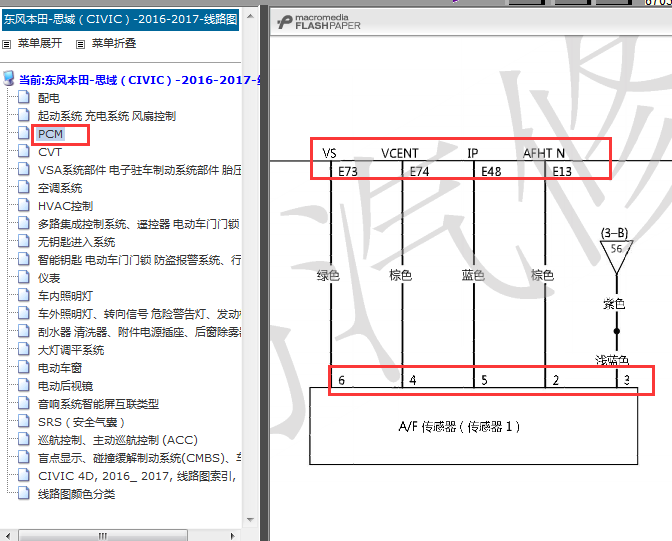Click the page icon beside 电动车窗
Screen dimensions: 672x541
click(24, 367)
